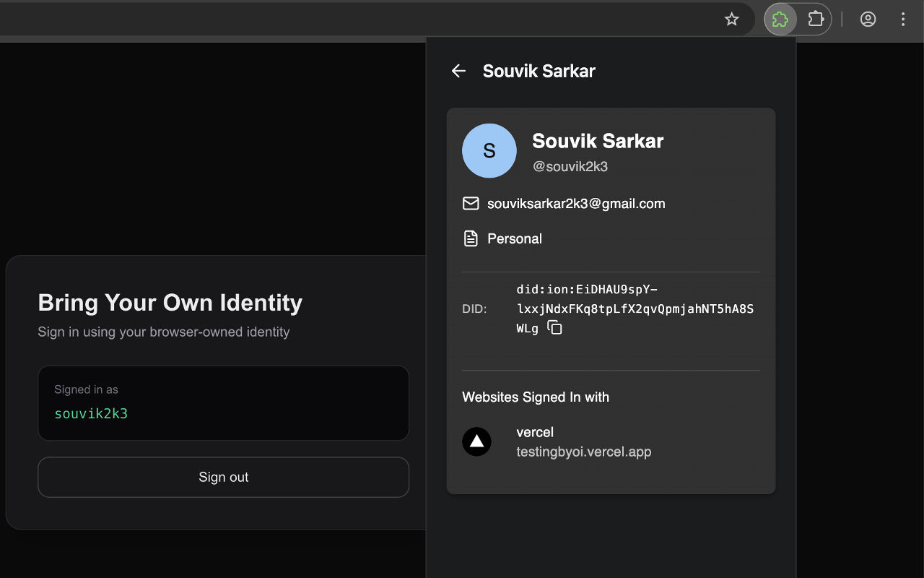Click the souvik2k3 signed-in name

pyautogui.click(x=91, y=413)
